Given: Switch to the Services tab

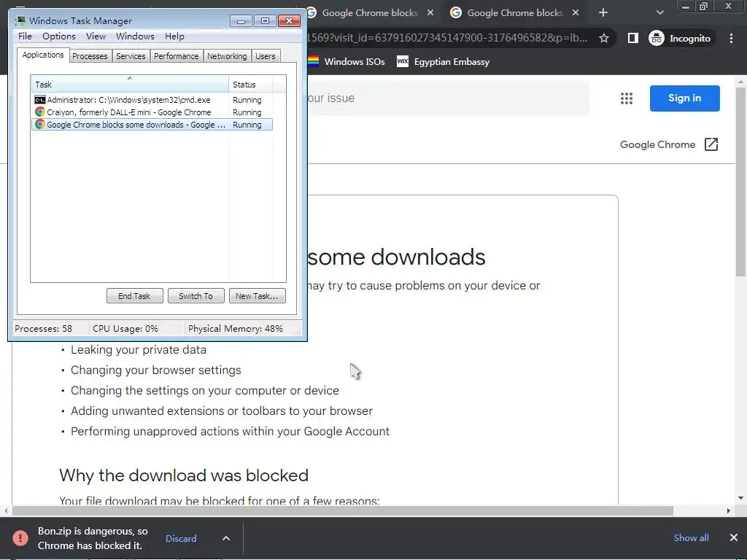Looking at the screenshot, I should coord(131,56).
